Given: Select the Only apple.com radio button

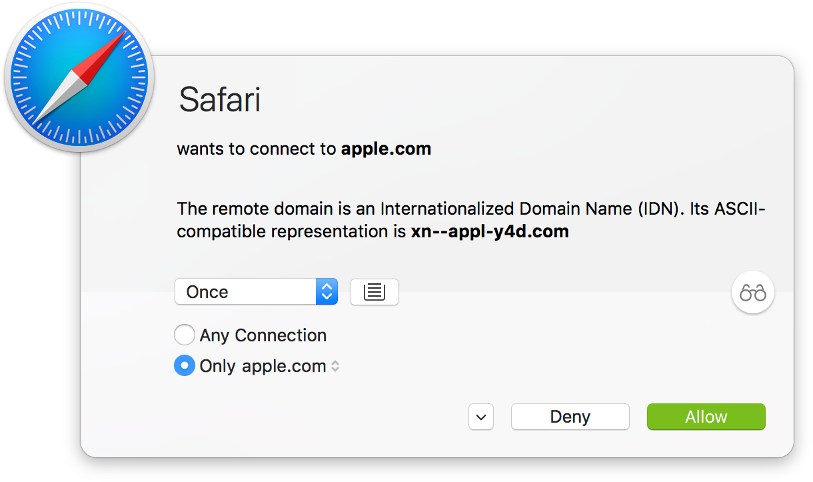Looking at the screenshot, I should coord(185,365).
